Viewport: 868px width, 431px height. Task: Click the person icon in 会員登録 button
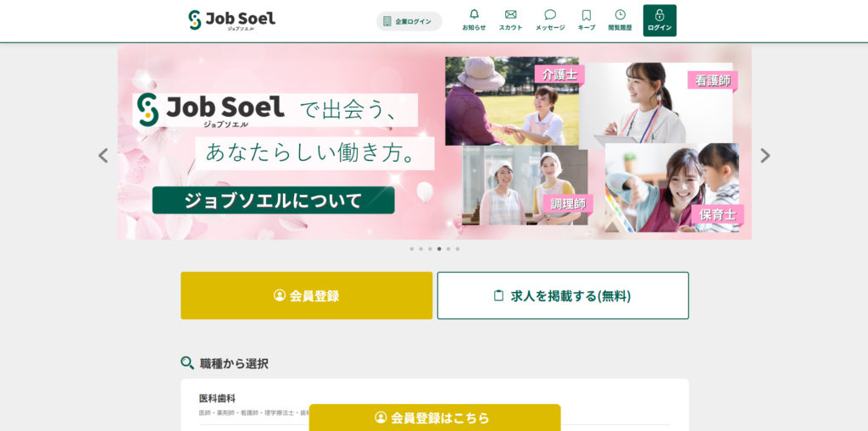point(280,296)
